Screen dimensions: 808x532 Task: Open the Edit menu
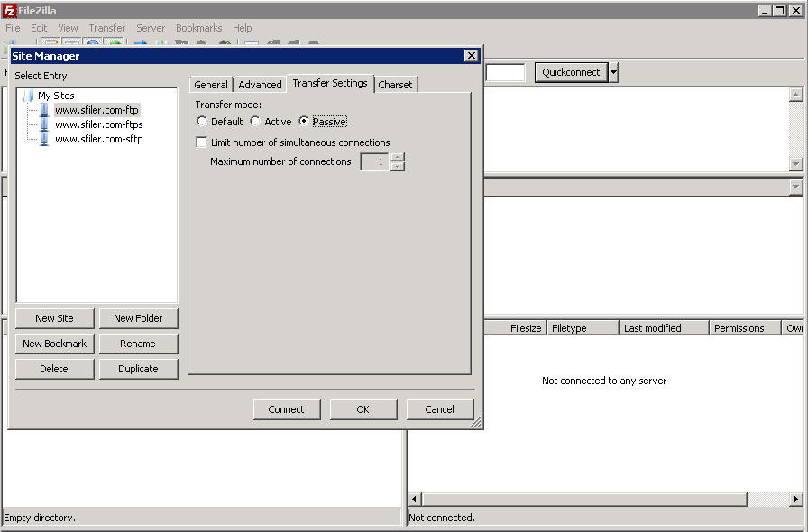coord(39,28)
